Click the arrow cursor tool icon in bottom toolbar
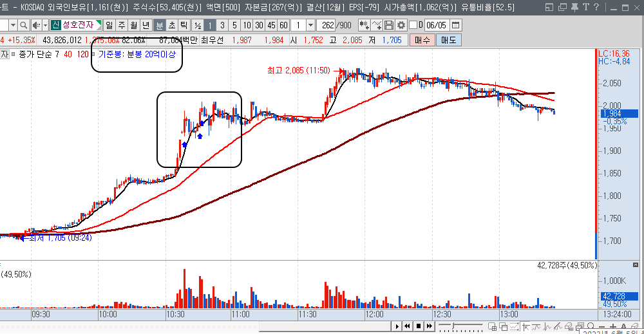The width and height of the screenshot is (644, 334). (x=526, y=327)
